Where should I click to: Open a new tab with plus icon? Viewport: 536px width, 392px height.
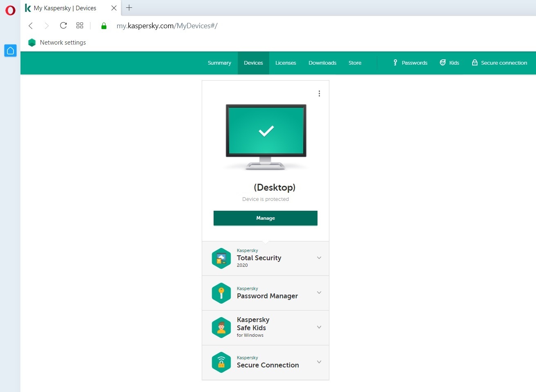point(129,8)
